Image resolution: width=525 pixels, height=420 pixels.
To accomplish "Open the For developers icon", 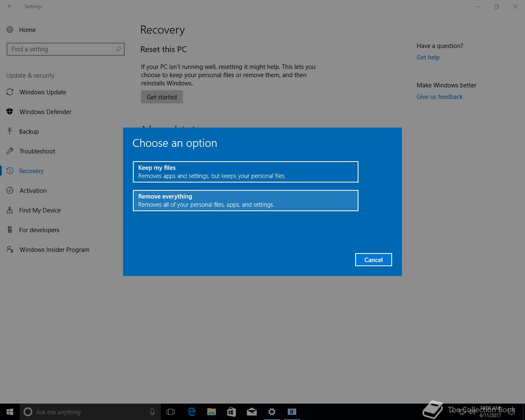I will 10,230.
